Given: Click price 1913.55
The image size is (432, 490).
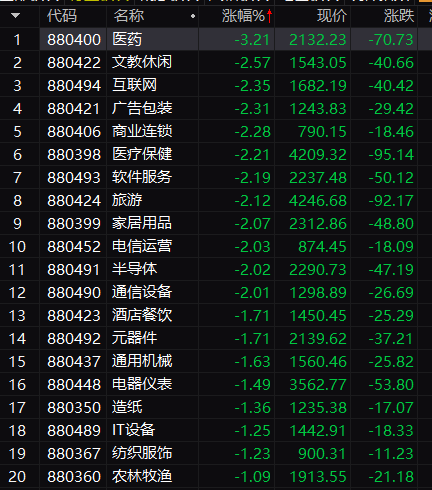Looking at the screenshot, I should point(318,477).
